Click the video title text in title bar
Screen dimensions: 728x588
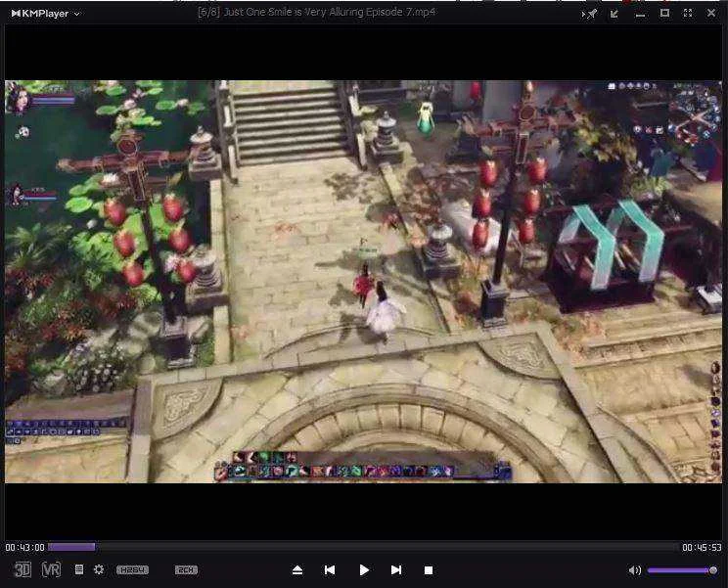pos(317,12)
